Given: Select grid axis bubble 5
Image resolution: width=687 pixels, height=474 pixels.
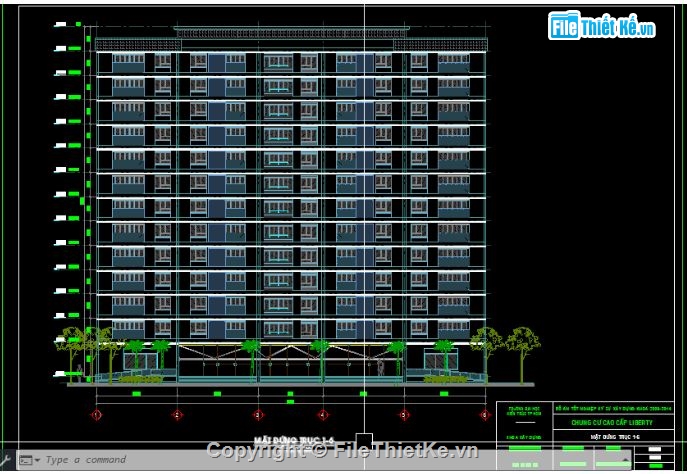Looking at the screenshot, I should (x=404, y=414).
